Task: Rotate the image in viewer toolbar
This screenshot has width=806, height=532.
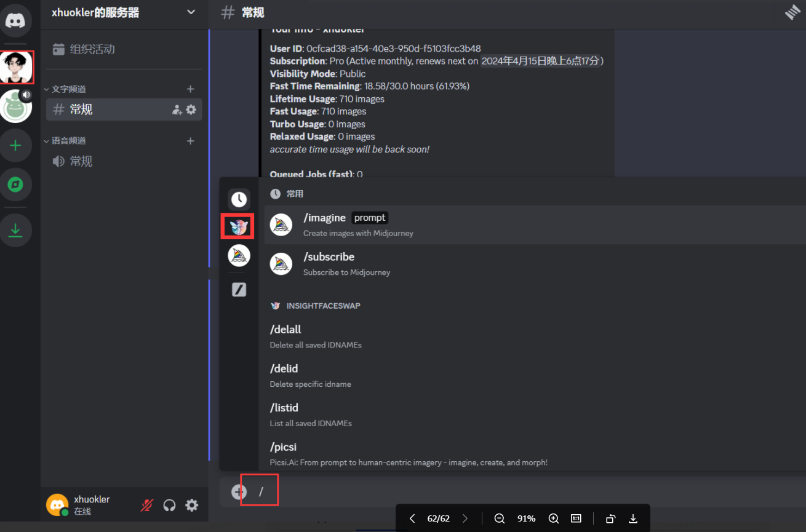Action: click(x=610, y=518)
